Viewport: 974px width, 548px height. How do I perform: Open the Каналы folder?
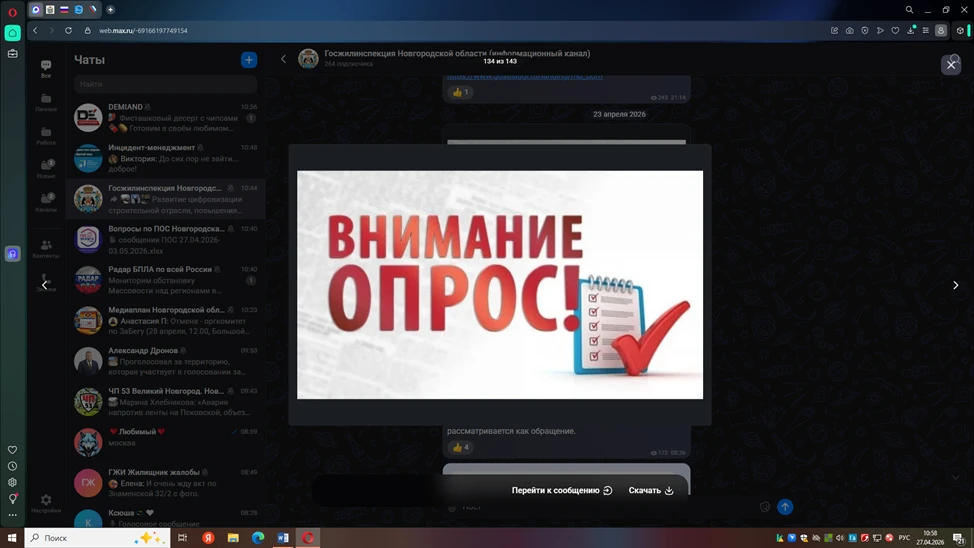pos(46,203)
